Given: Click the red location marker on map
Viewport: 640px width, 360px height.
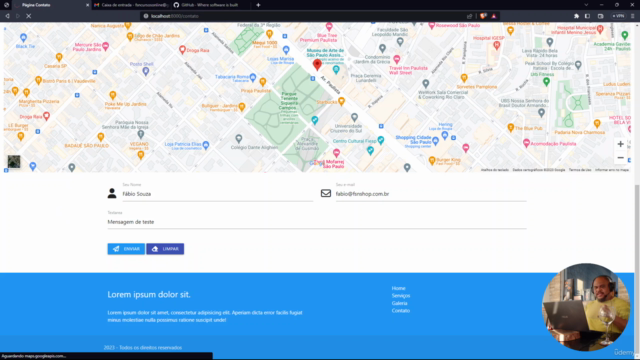Looking at the screenshot, I should click(317, 64).
